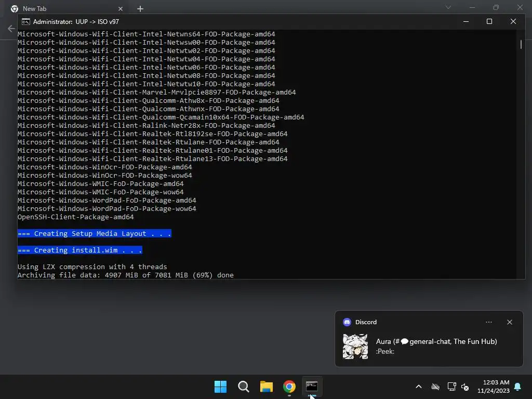Open taskbar Search

pyautogui.click(x=243, y=387)
